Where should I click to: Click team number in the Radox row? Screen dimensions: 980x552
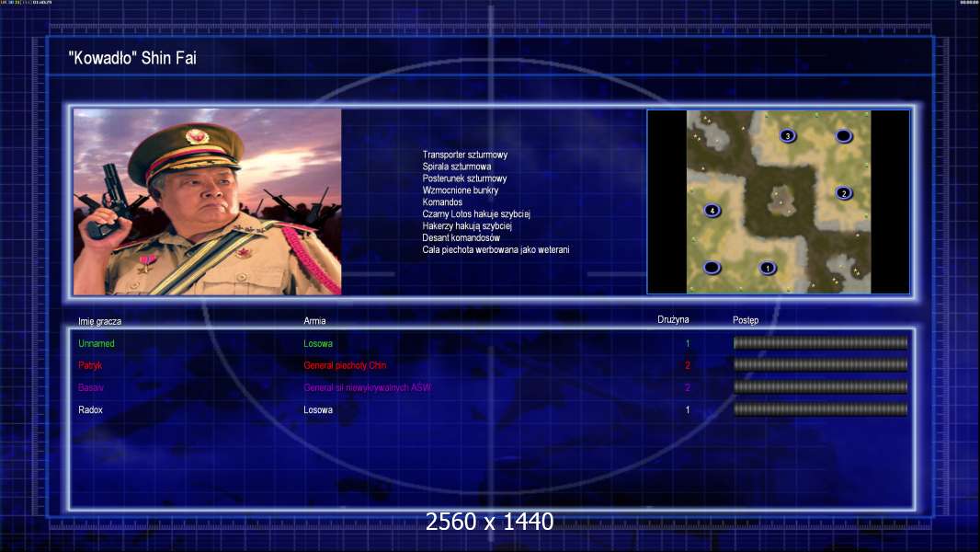[688, 410]
